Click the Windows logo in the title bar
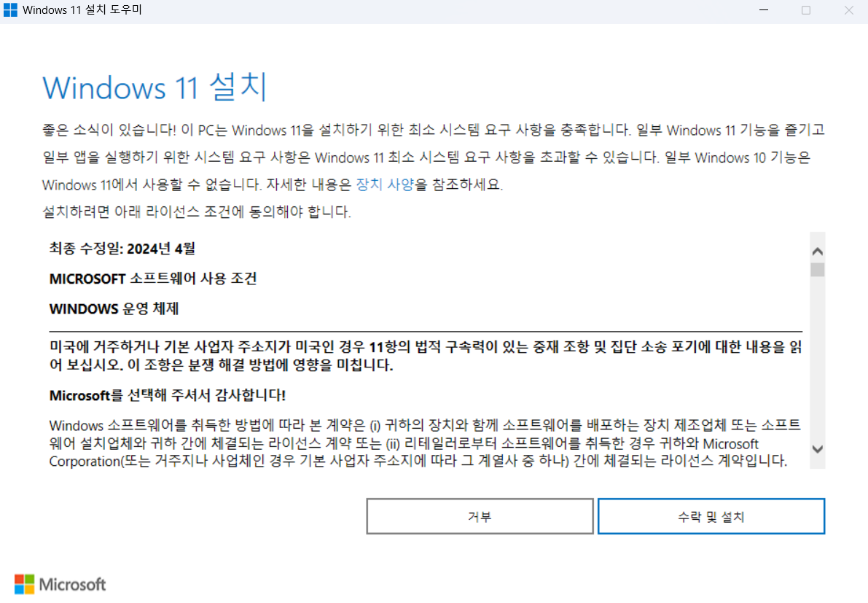Viewport: 868px width, 603px height. click(10, 11)
